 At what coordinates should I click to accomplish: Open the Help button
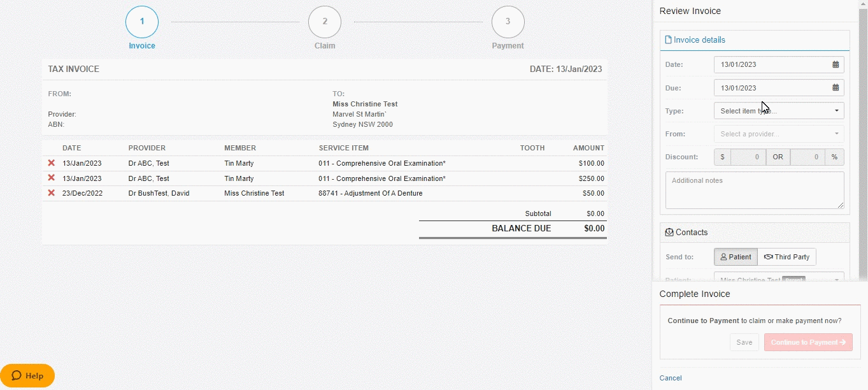tap(27, 375)
